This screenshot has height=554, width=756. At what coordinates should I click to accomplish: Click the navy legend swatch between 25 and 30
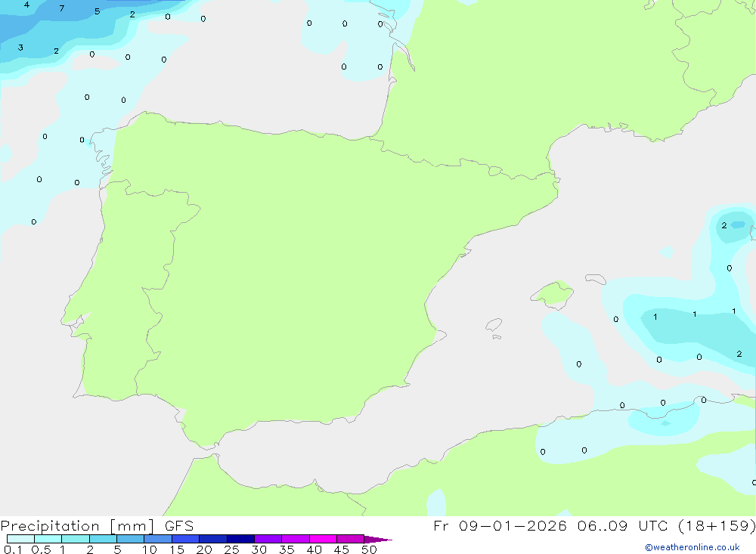click(x=240, y=539)
